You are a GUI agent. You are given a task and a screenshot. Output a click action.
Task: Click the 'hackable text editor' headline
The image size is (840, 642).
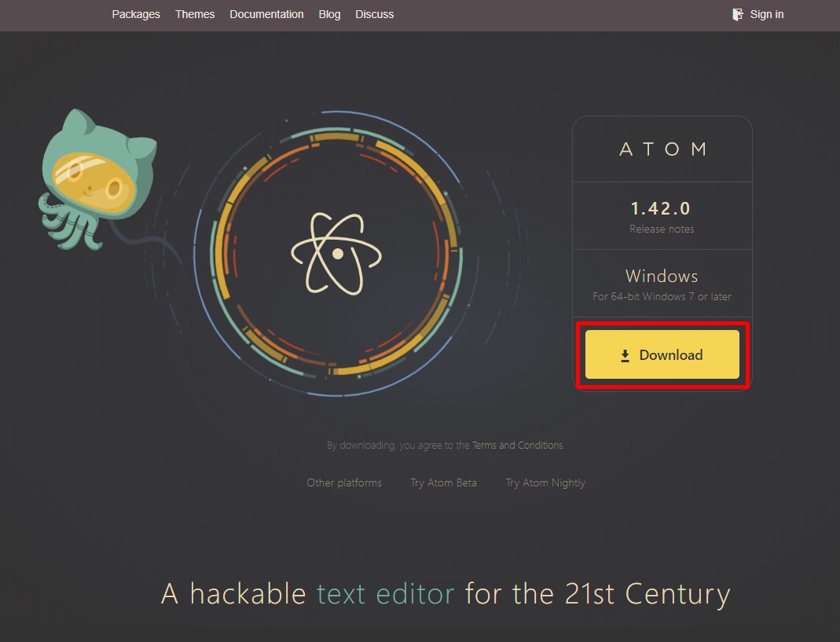(x=446, y=594)
